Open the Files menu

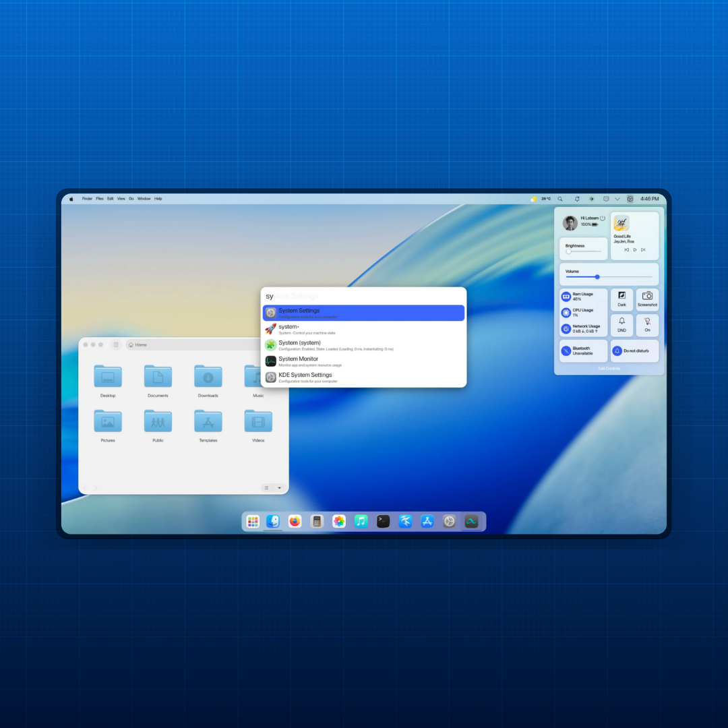(100, 199)
